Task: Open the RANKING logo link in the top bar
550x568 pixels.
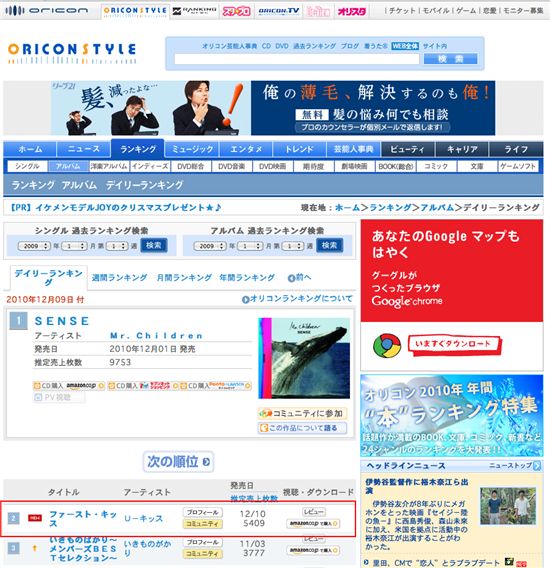Action: click(194, 11)
